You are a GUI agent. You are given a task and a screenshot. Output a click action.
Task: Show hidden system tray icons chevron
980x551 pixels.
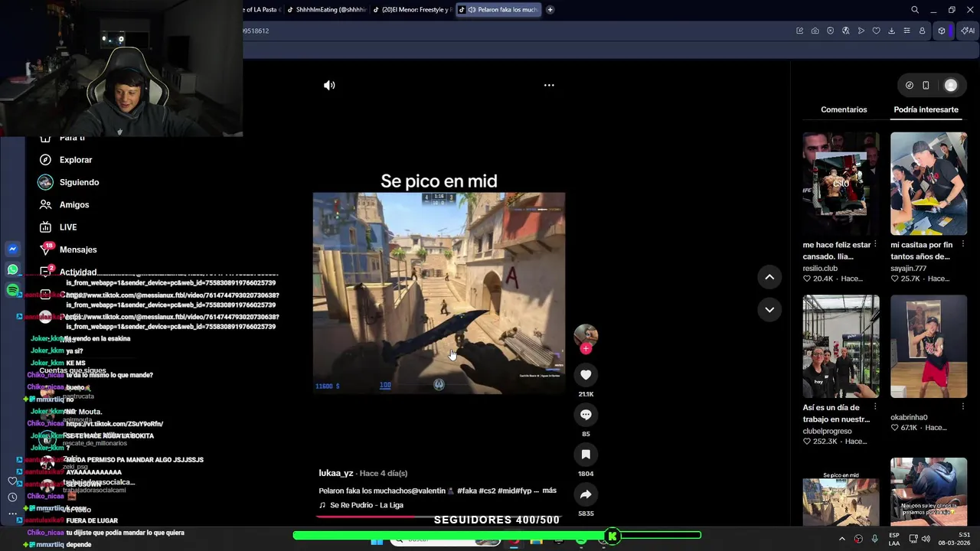point(842,539)
